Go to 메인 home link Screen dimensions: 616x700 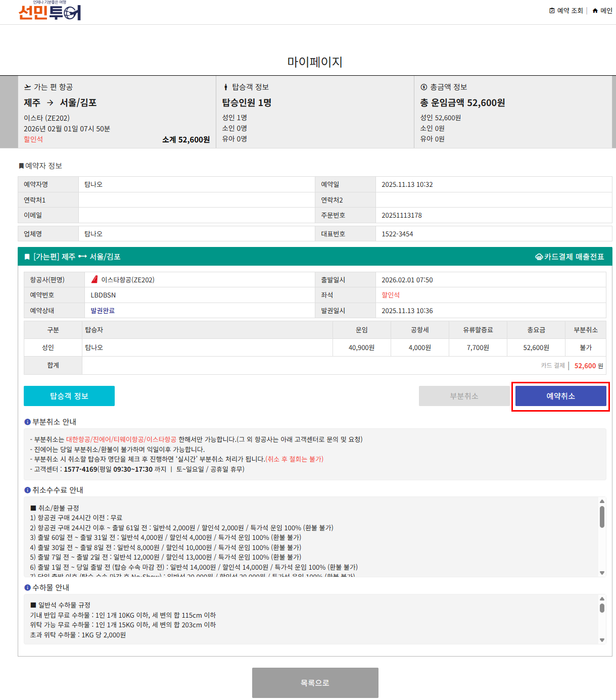(x=606, y=11)
